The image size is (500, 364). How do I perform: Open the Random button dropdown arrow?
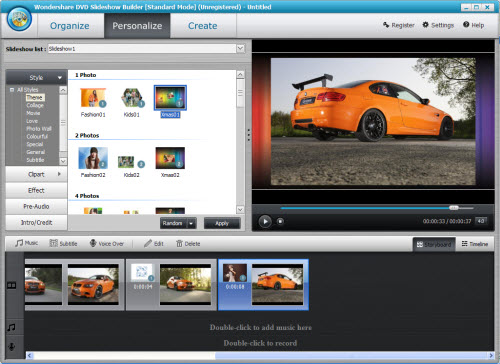pyautogui.click(x=191, y=223)
